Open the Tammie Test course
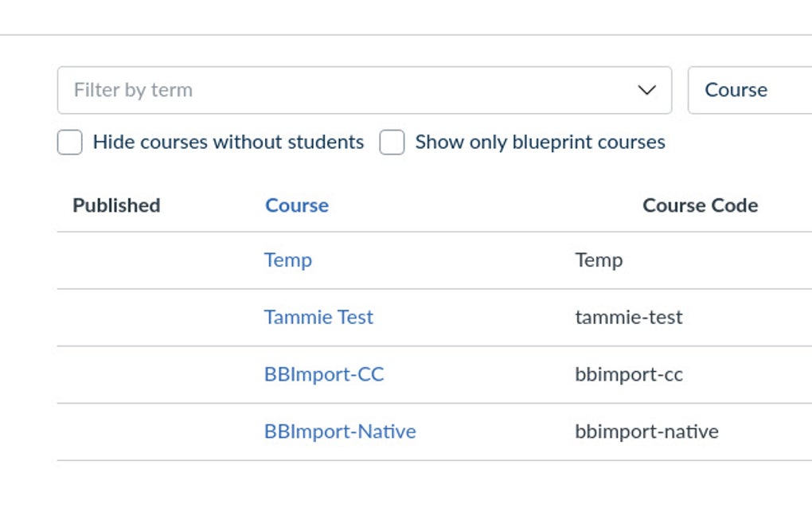The image size is (812, 508). pos(318,317)
